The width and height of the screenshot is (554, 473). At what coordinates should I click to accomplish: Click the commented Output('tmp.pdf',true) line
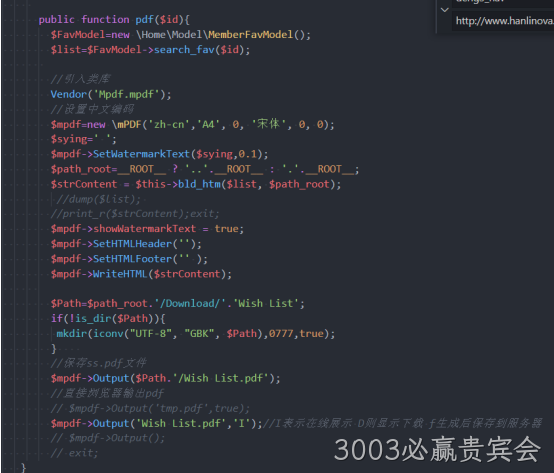click(x=150, y=408)
